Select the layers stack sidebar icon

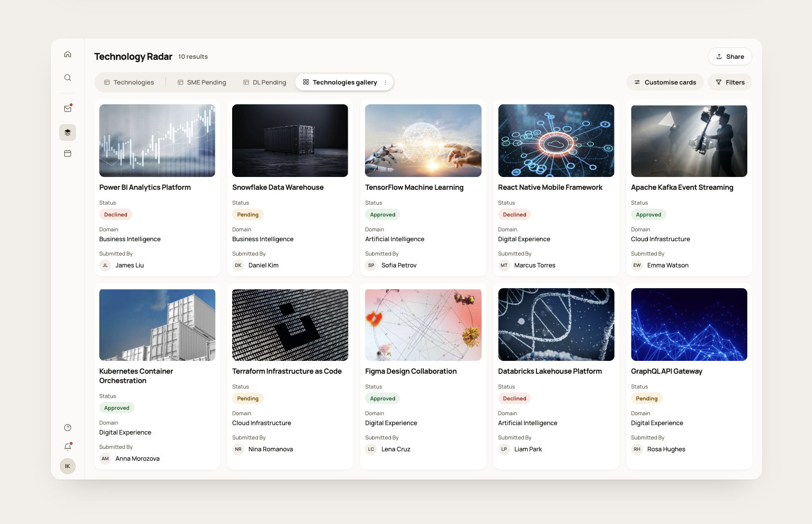[x=68, y=132]
